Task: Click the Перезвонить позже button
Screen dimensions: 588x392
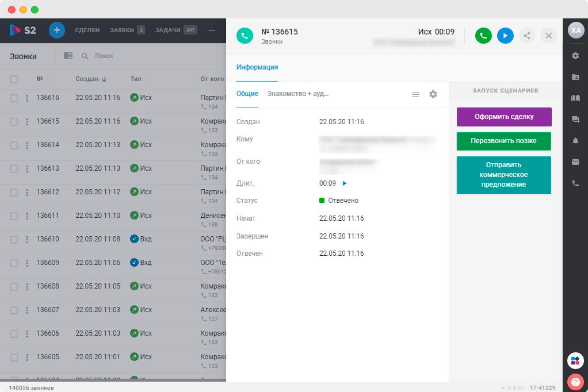Action: pos(503,141)
